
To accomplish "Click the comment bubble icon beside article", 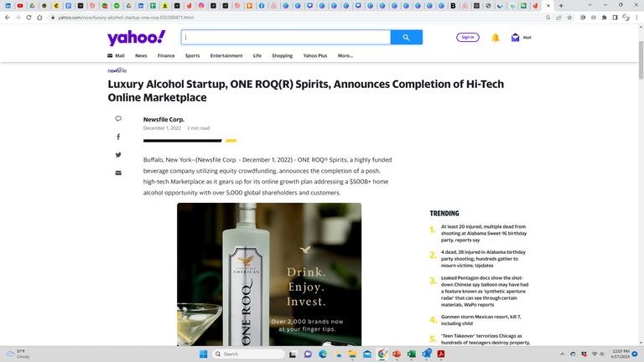I will click(x=118, y=119).
